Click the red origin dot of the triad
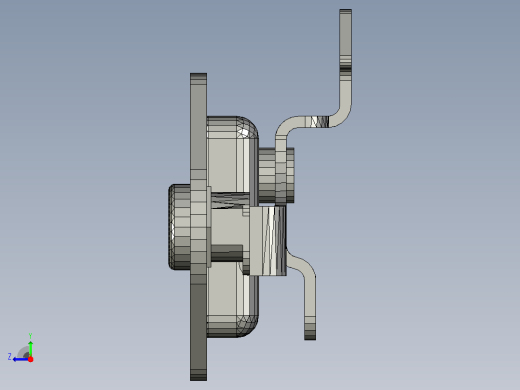520x390 pixels. 31,359
